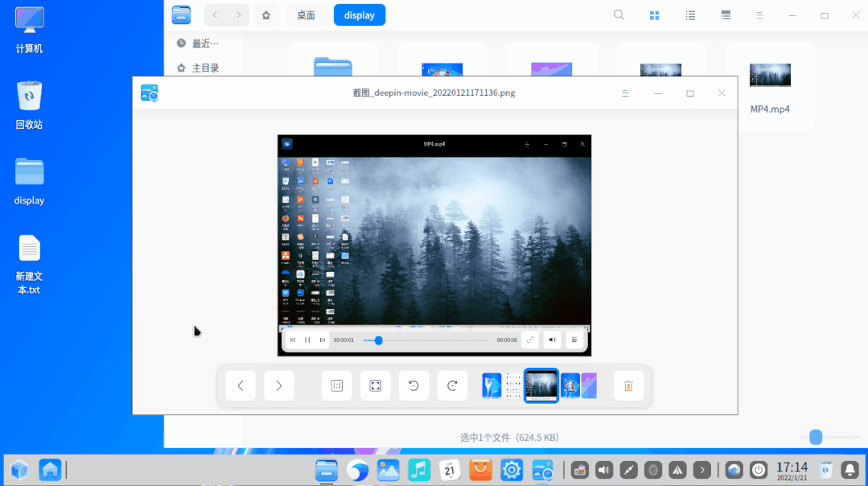
Task: Click the dock clock showing 17:14
Action: pyautogui.click(x=792, y=471)
